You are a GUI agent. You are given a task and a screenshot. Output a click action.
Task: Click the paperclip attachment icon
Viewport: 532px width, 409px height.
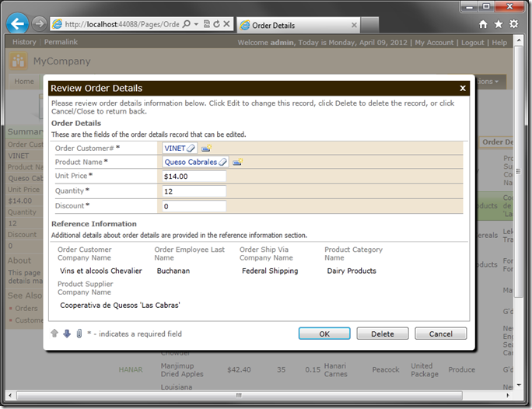(x=79, y=334)
